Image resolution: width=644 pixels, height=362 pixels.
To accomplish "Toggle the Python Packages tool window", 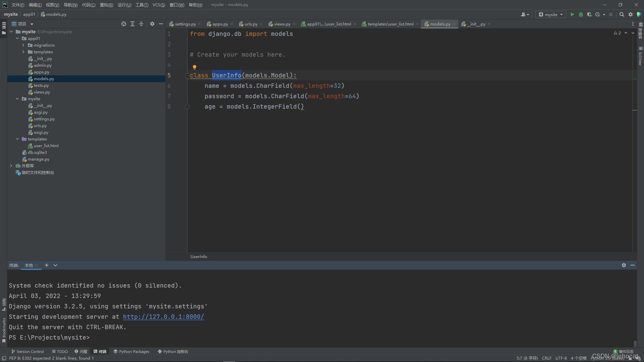I will [131, 352].
